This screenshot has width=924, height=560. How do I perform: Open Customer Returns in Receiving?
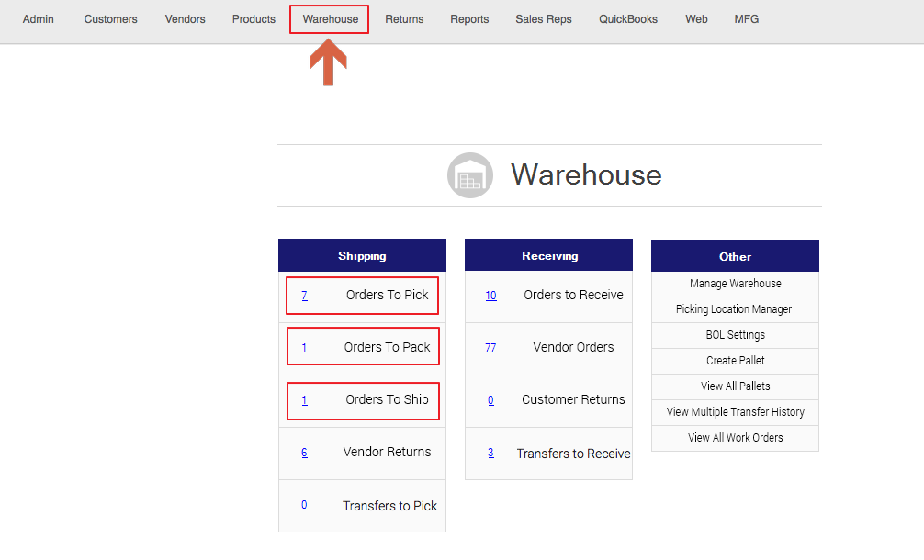click(573, 399)
